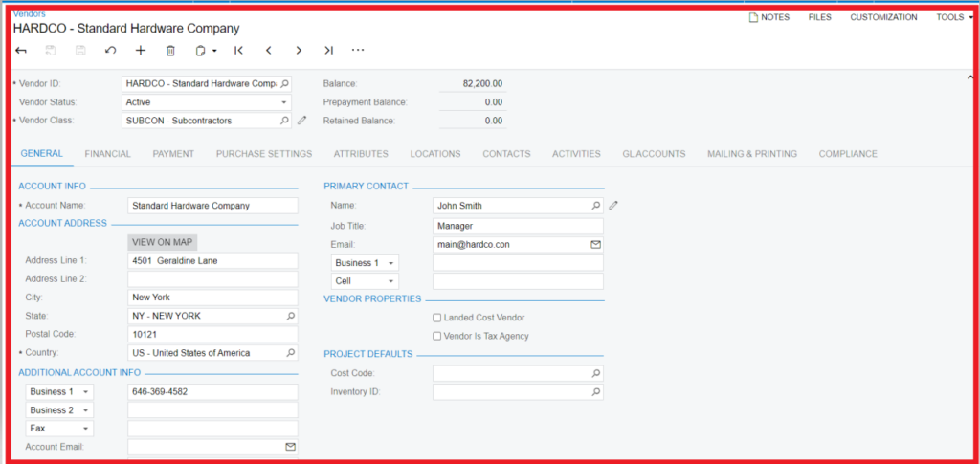Click the back arrow toolbar icon
The image size is (980, 464).
(x=21, y=51)
